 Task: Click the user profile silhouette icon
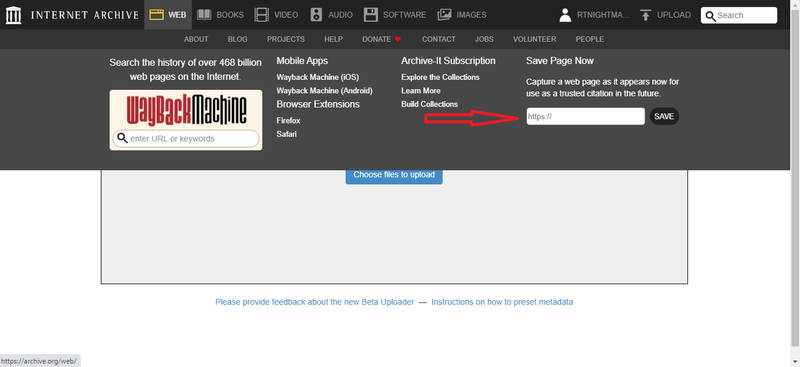[565, 15]
